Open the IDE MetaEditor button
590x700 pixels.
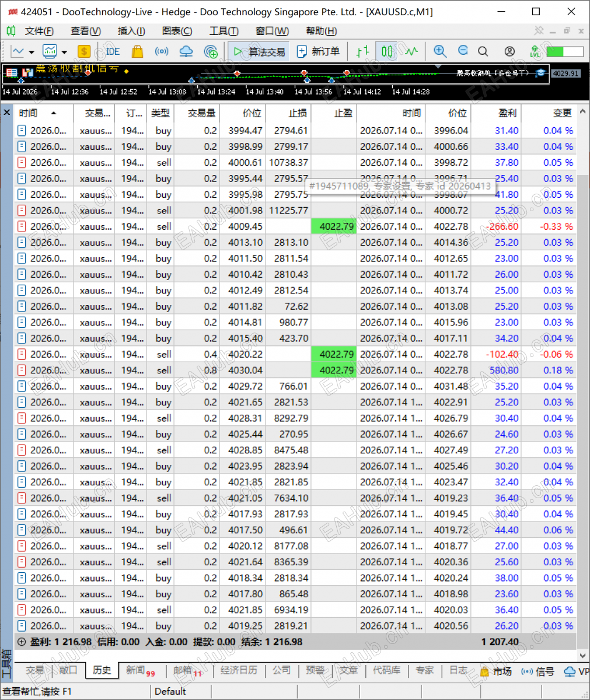click(x=113, y=51)
